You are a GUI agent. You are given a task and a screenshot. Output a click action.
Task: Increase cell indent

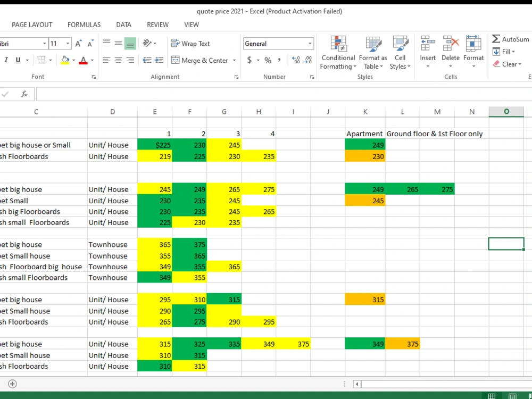pos(159,60)
